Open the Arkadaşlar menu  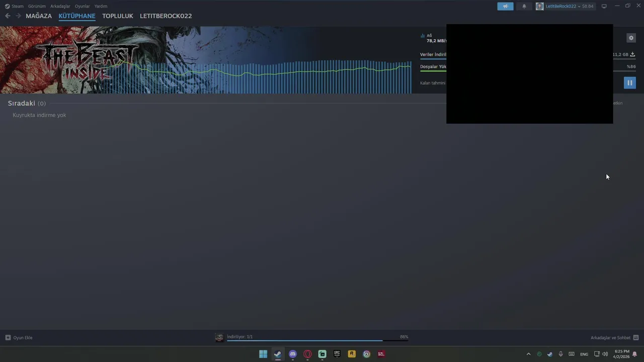60,6
